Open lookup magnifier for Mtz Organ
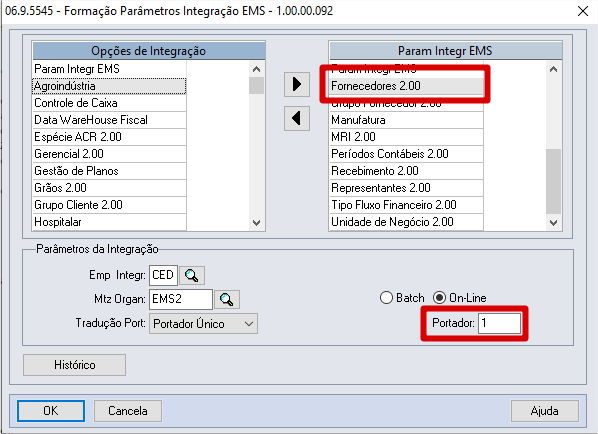Screen dimensions: 598x434 [x=227, y=299]
